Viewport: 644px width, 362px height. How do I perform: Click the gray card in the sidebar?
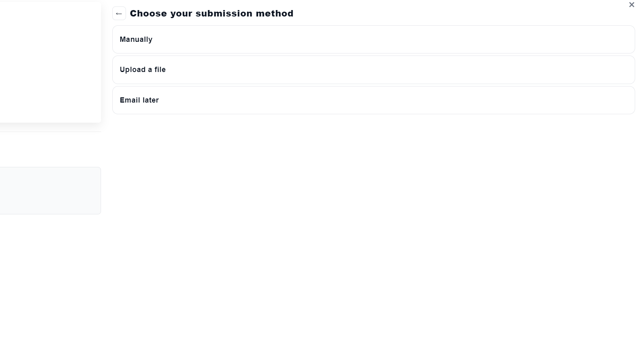click(x=48, y=190)
